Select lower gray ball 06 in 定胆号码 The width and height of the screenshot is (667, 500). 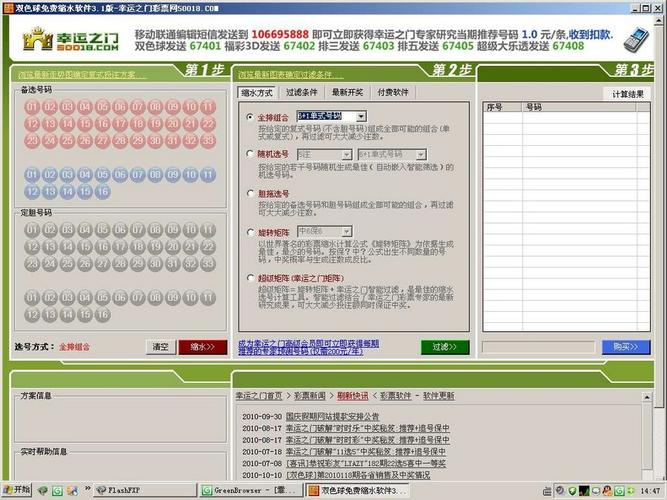tap(120, 297)
